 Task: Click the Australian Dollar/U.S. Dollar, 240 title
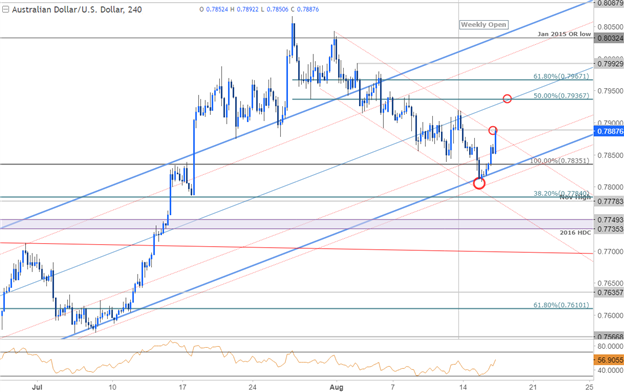click(77, 10)
